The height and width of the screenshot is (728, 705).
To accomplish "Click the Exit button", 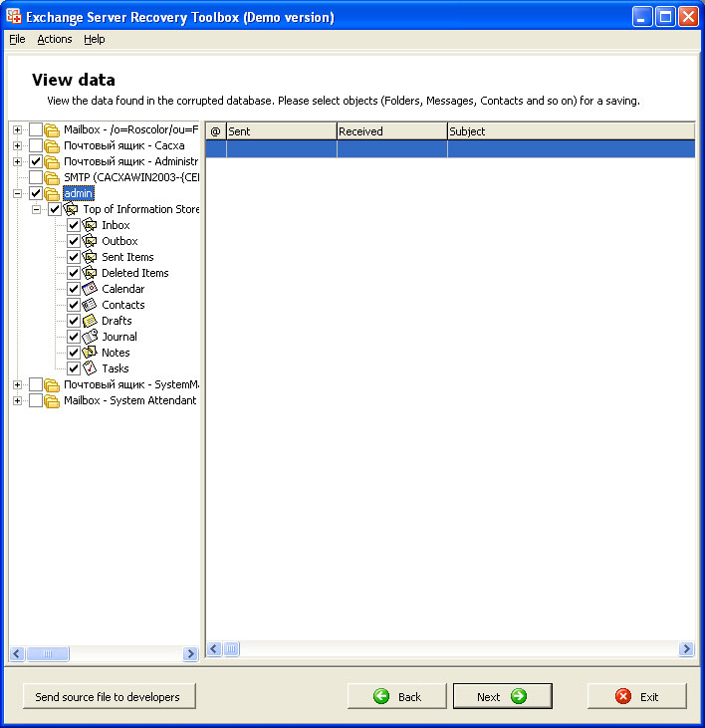I will [636, 696].
